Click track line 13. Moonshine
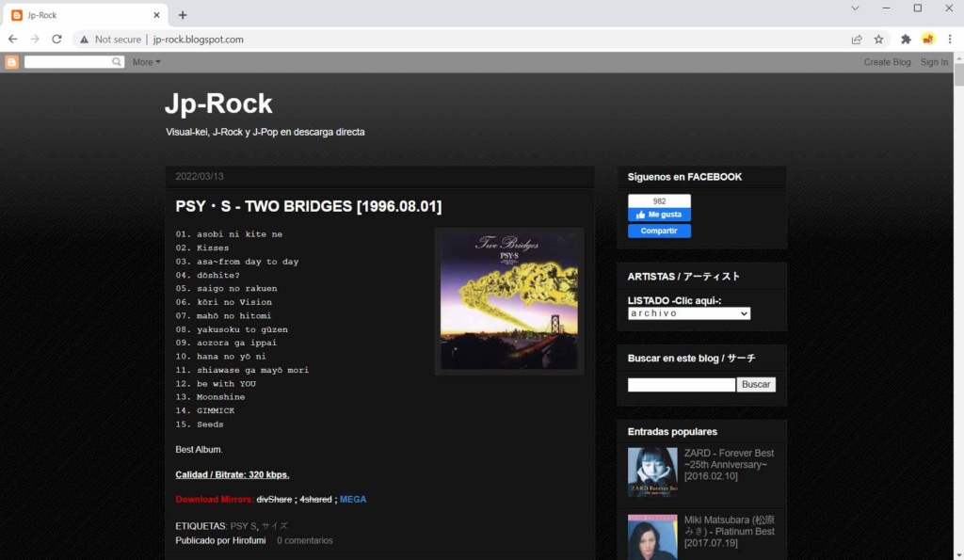This screenshot has width=964, height=560. (210, 397)
